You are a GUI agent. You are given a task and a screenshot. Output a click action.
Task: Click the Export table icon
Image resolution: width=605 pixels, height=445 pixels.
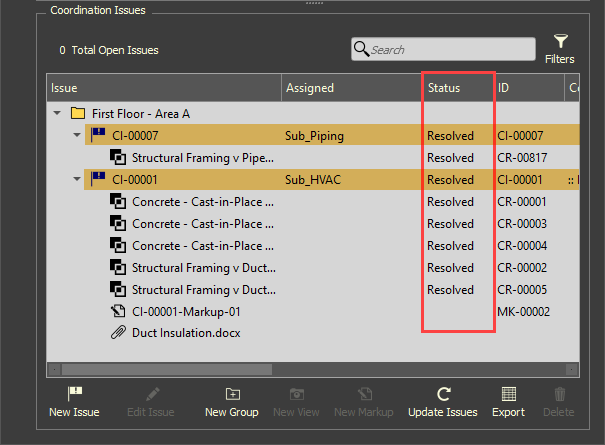pyautogui.click(x=508, y=394)
